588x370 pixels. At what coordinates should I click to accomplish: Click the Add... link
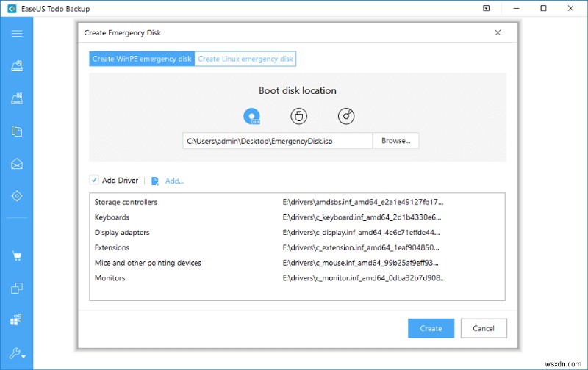point(174,181)
